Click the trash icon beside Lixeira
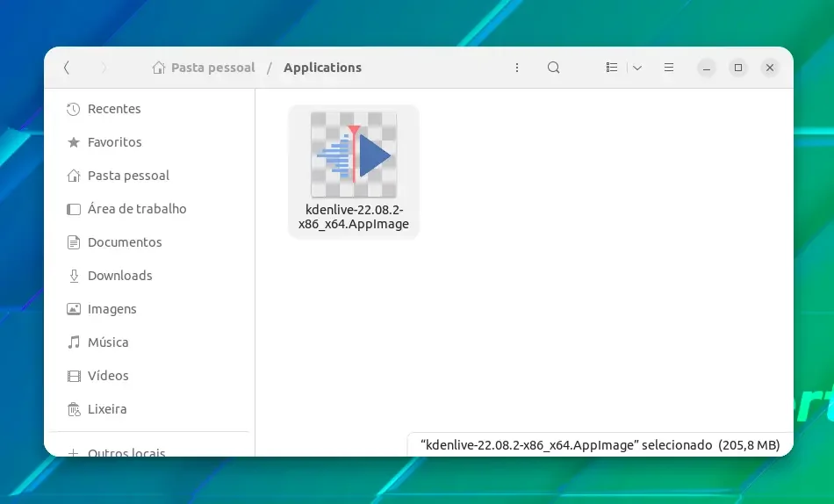The height and width of the screenshot is (504, 834). [74, 409]
